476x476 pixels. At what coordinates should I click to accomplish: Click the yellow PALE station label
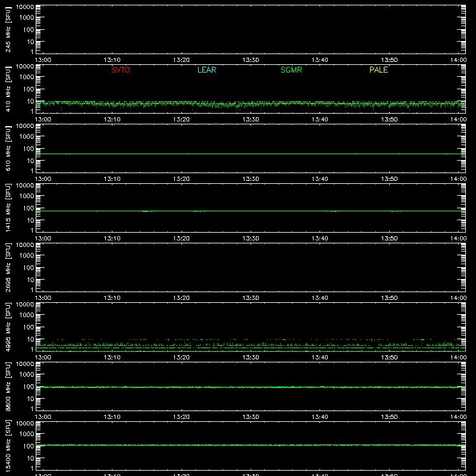[378, 70]
